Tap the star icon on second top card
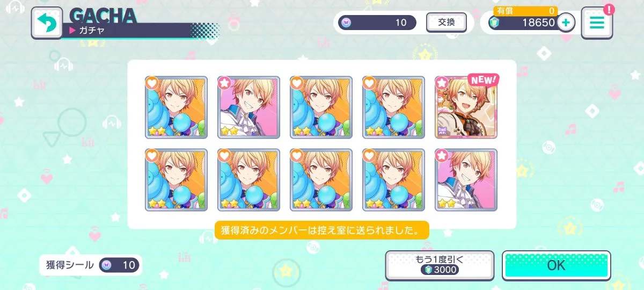644x290 pixels. pyautogui.click(x=225, y=83)
